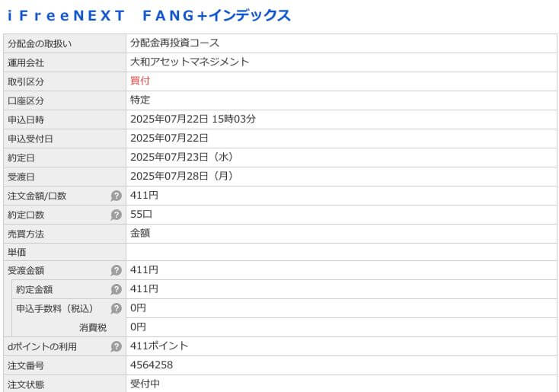Viewport: 559px width, 392px height.
Task: Select the order number 4564258
Action: (152, 365)
